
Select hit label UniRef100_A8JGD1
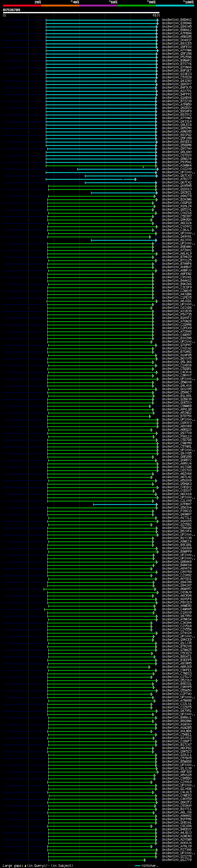coord(177,301)
